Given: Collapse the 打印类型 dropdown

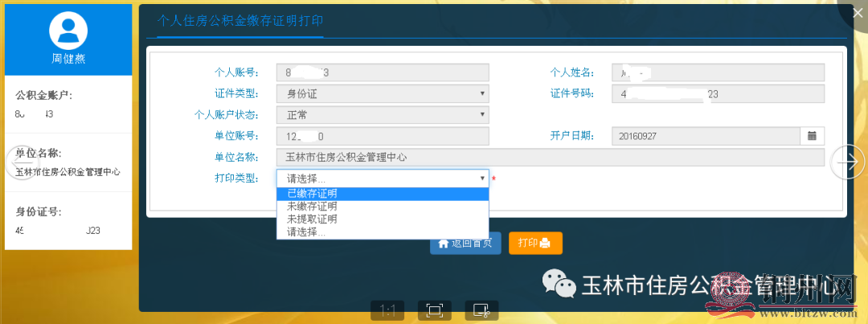Looking at the screenshot, I should coord(383,178).
